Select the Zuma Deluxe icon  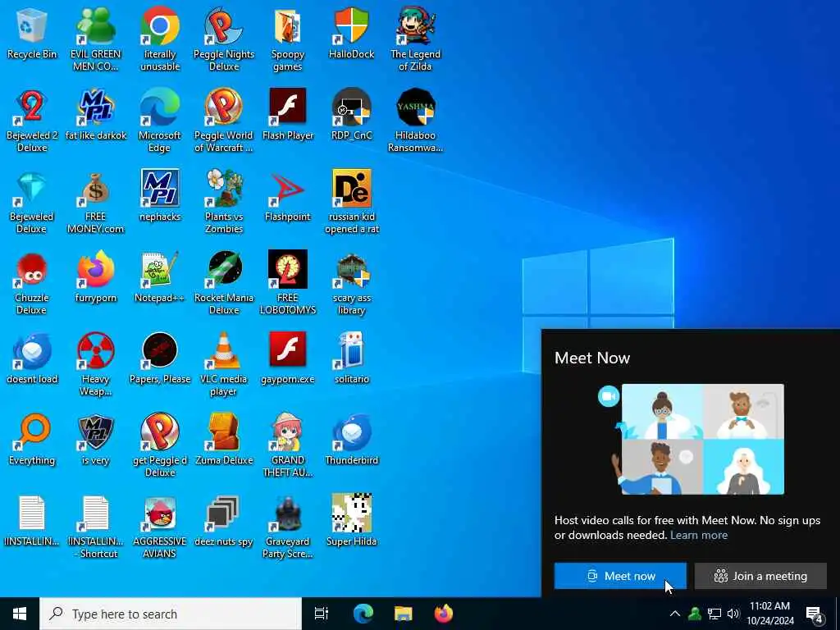point(223,440)
